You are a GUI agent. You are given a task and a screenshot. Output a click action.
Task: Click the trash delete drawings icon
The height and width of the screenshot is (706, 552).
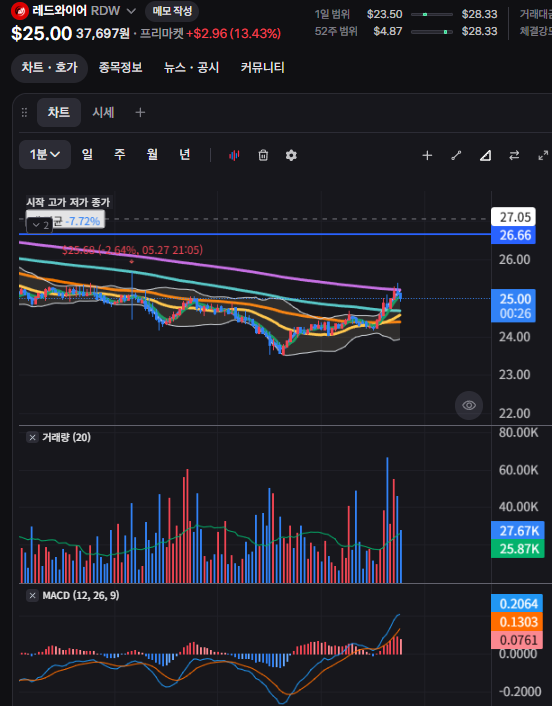[x=263, y=155]
